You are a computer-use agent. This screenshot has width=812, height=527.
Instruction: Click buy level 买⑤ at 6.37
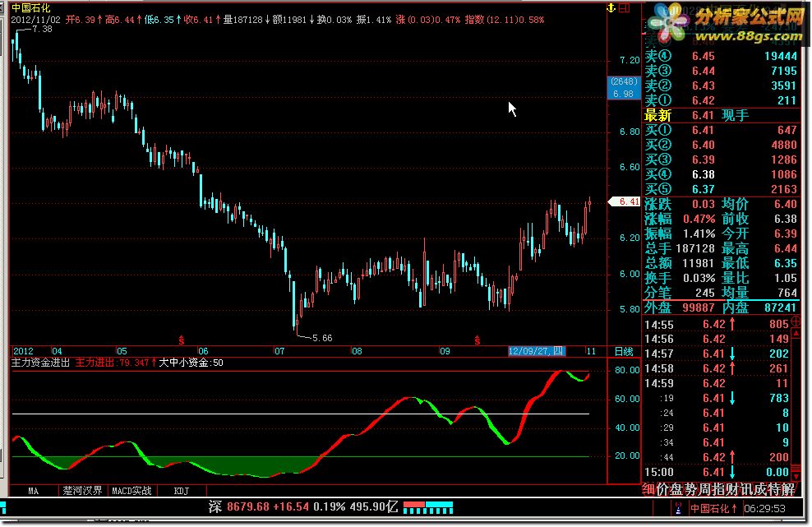coord(721,189)
